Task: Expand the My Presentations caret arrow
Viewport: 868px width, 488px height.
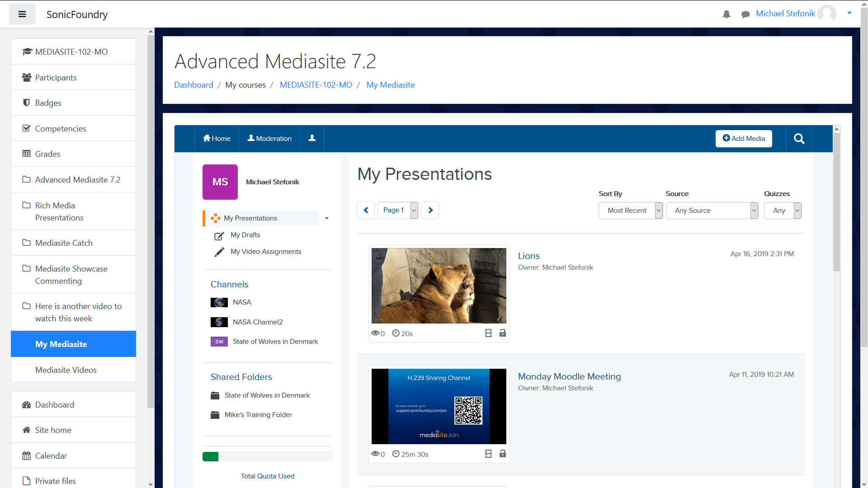Action: coord(326,218)
